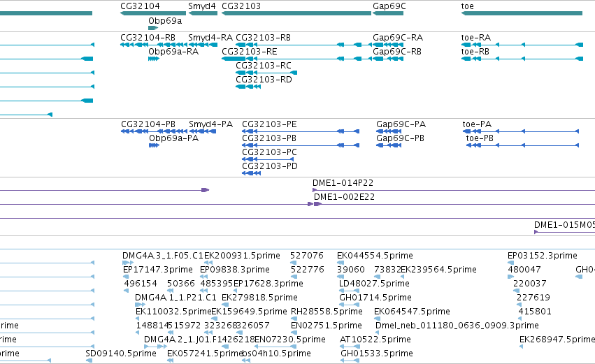This screenshot has width=595, height=364.
Task: Click the Smyd4-RA transcript label
Action: [x=210, y=38]
